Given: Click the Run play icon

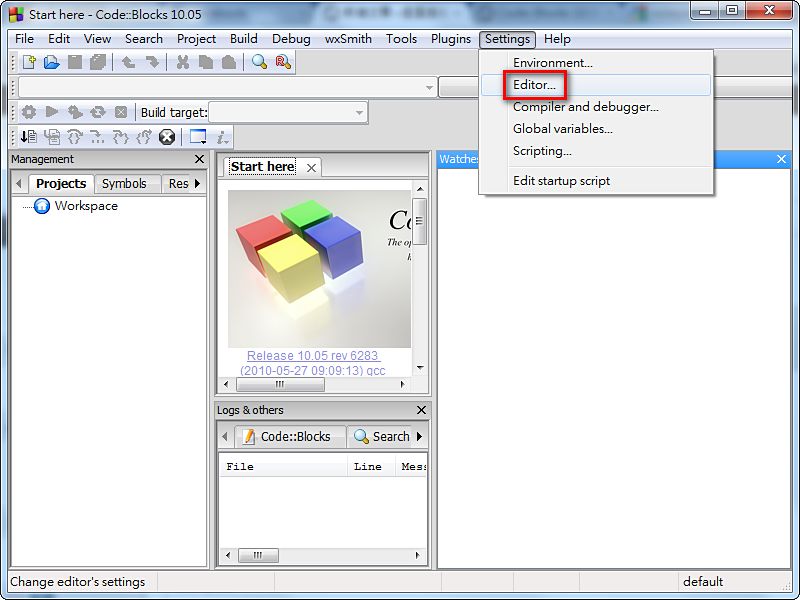Looking at the screenshot, I should (52, 112).
